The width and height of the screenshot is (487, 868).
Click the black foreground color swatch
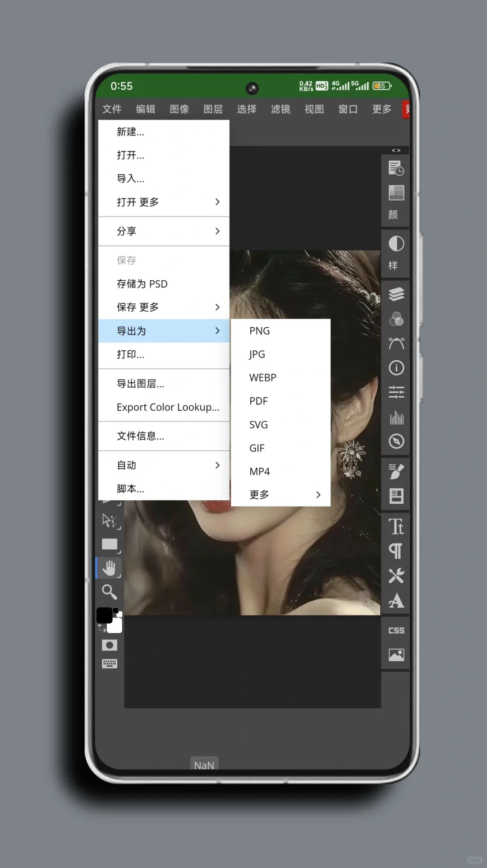(x=104, y=615)
